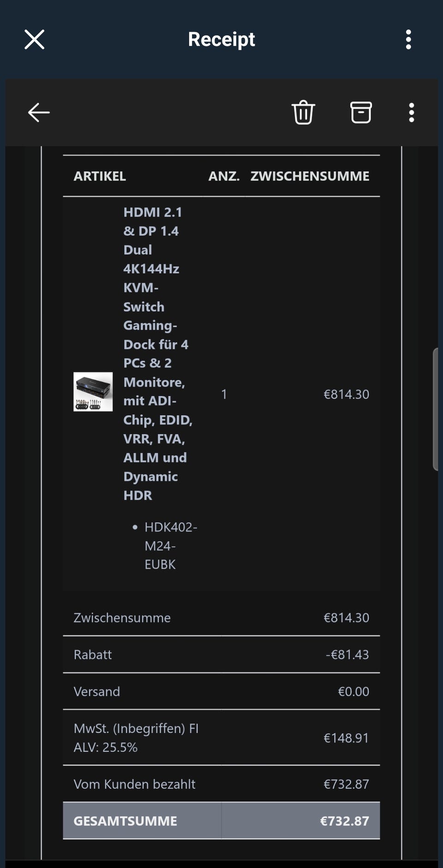Click the ANZ. column header
The height and width of the screenshot is (868, 443).
pos(224,176)
